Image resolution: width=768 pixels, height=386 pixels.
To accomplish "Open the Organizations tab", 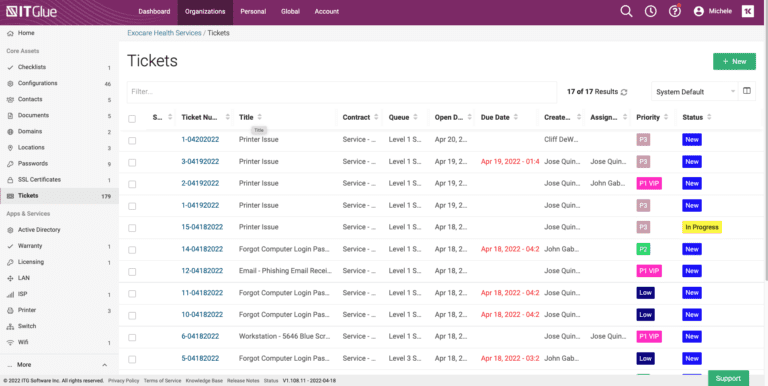I will tap(205, 11).
